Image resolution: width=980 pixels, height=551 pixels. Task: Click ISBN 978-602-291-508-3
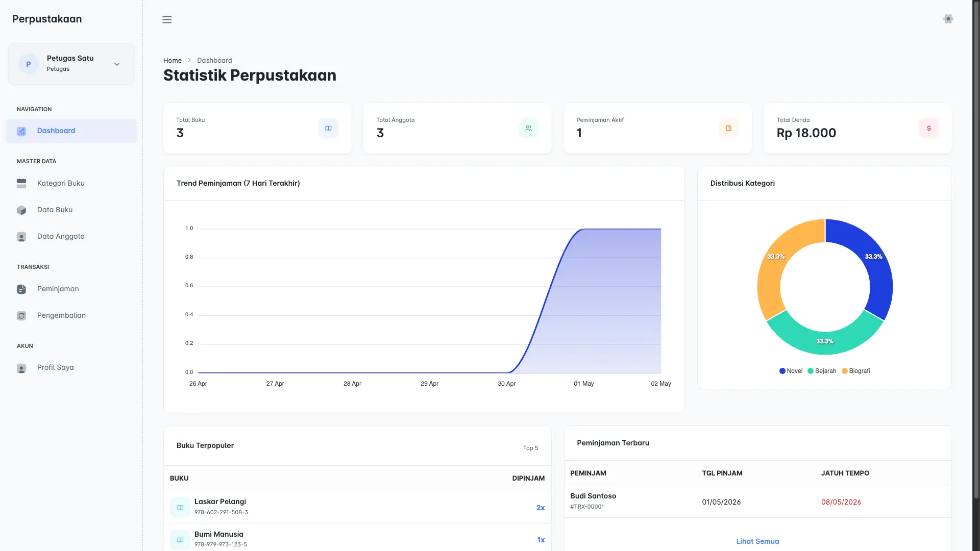click(x=221, y=512)
